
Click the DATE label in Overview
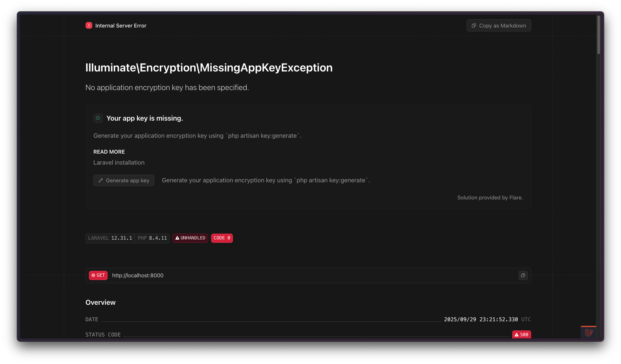92,319
